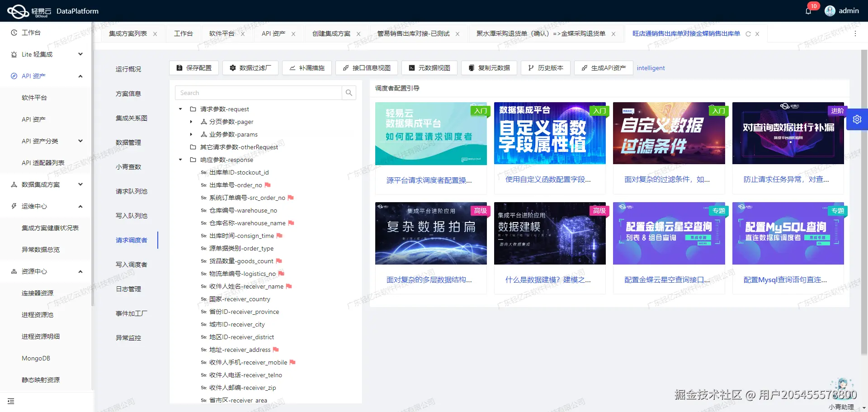The width and height of the screenshot is (868, 412).
Task: Open the notification bell with 10 alerts
Action: [808, 10]
